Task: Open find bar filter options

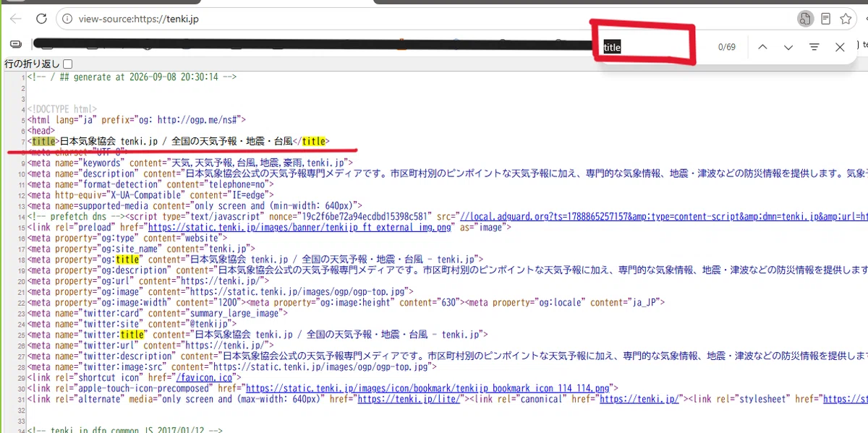Action: pyautogui.click(x=814, y=47)
